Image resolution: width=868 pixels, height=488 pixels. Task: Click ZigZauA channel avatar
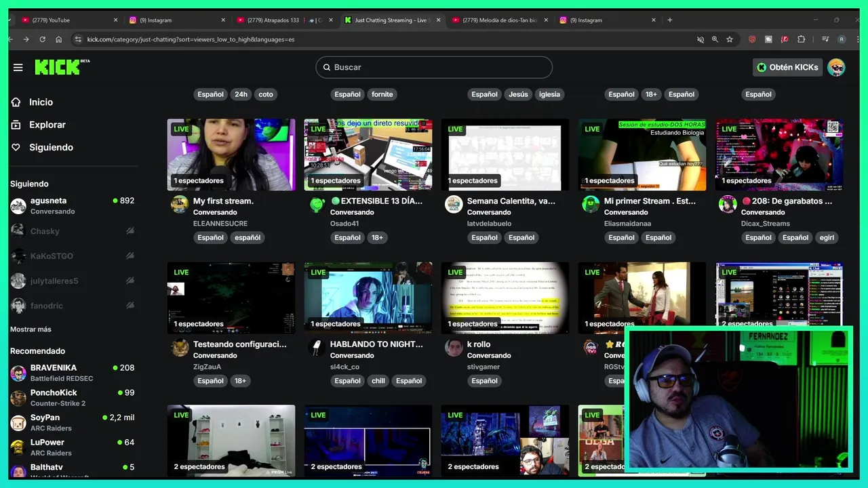click(x=180, y=348)
